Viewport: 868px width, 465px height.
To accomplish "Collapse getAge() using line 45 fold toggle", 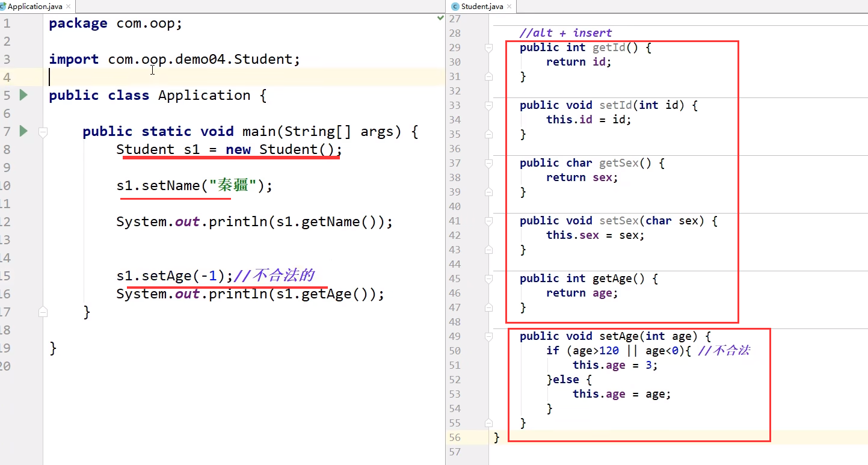I will tap(489, 279).
